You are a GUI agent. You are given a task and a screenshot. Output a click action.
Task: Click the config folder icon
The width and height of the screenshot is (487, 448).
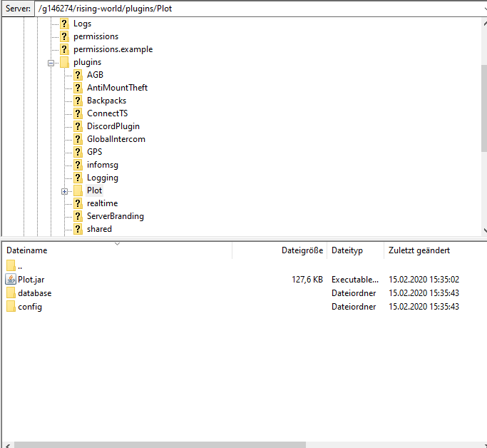click(11, 307)
